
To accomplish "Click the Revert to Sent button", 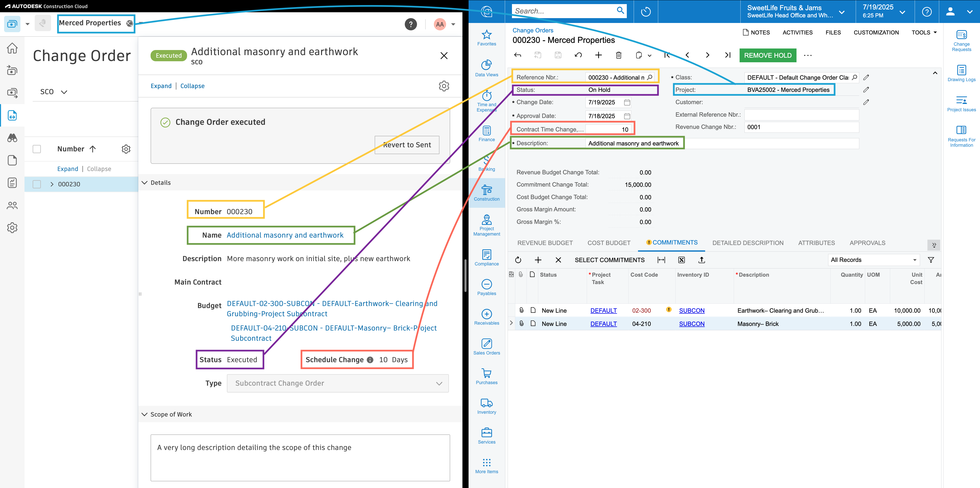I will pyautogui.click(x=407, y=145).
